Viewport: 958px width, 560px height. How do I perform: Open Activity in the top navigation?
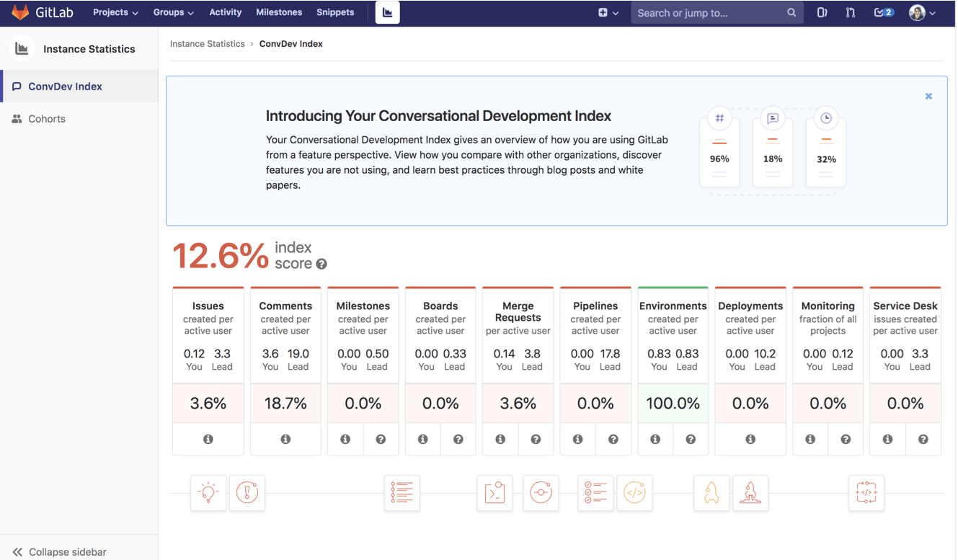[225, 12]
